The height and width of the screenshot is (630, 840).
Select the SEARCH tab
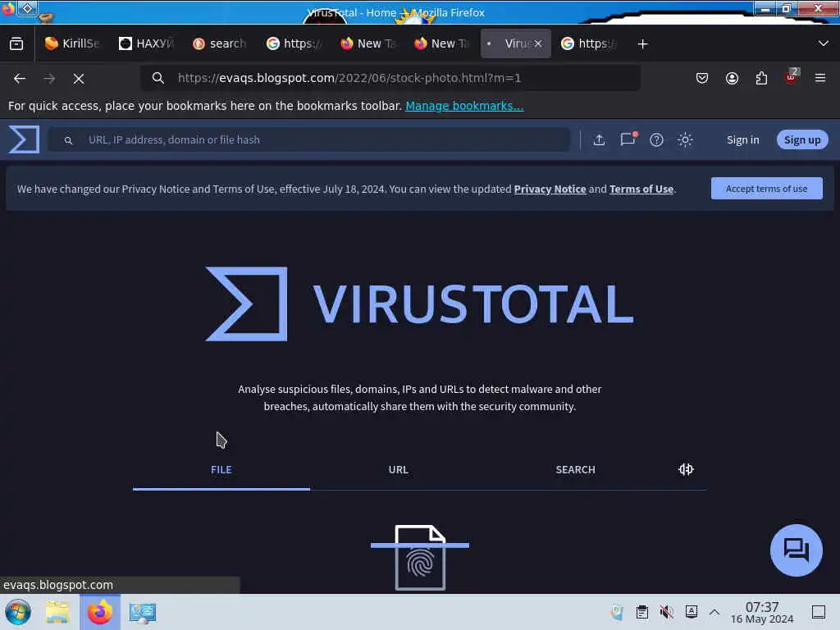575,470
